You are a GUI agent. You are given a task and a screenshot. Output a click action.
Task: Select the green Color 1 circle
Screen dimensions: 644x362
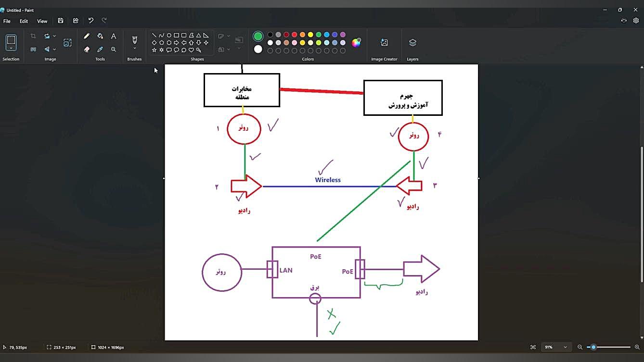click(258, 36)
